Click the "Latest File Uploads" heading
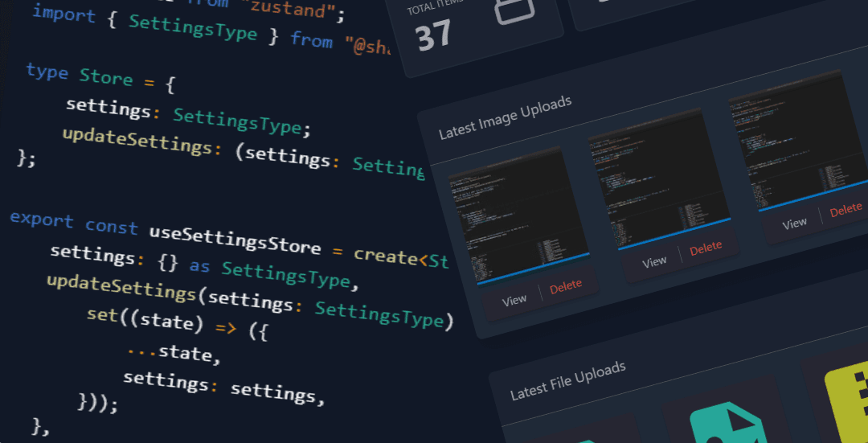The height and width of the screenshot is (443, 868). [x=568, y=379]
